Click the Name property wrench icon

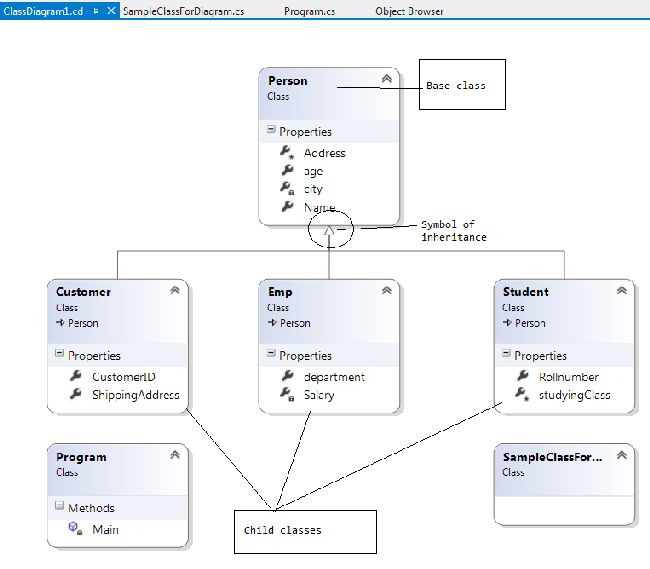click(287, 206)
